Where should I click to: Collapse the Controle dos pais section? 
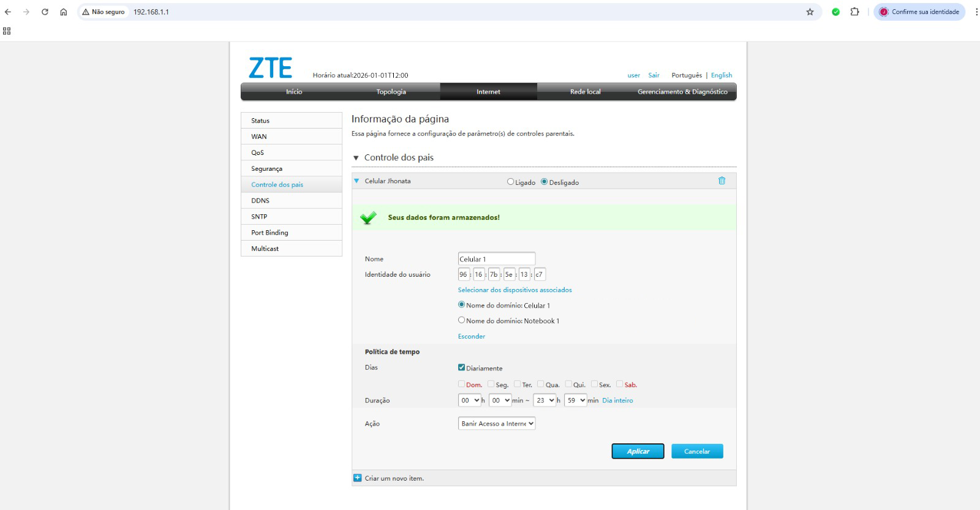tap(356, 158)
